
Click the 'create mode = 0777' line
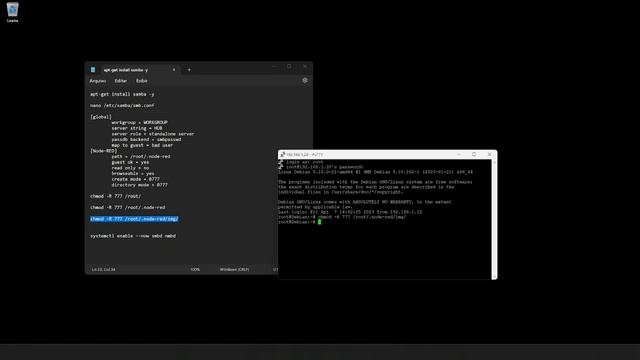[x=136, y=179]
